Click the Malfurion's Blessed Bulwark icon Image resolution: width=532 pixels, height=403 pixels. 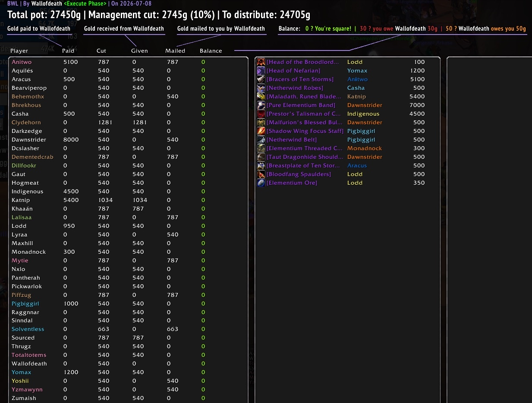[x=261, y=123]
